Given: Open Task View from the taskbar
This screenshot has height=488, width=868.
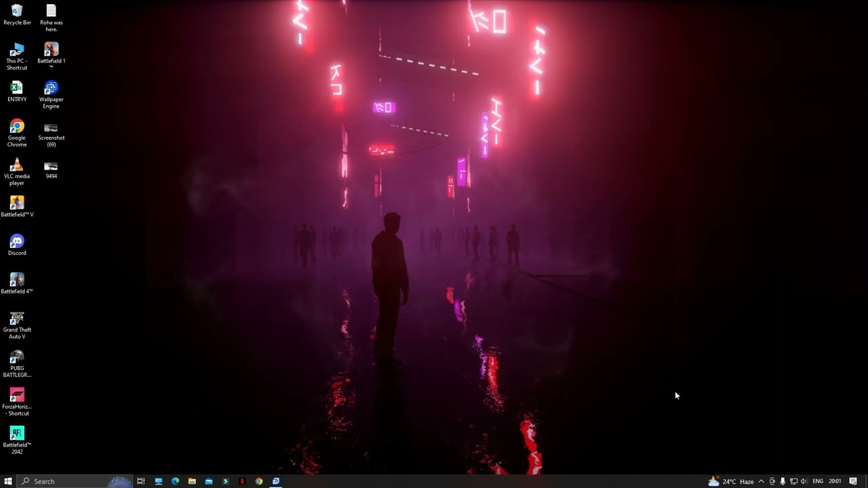Looking at the screenshot, I should (x=141, y=481).
